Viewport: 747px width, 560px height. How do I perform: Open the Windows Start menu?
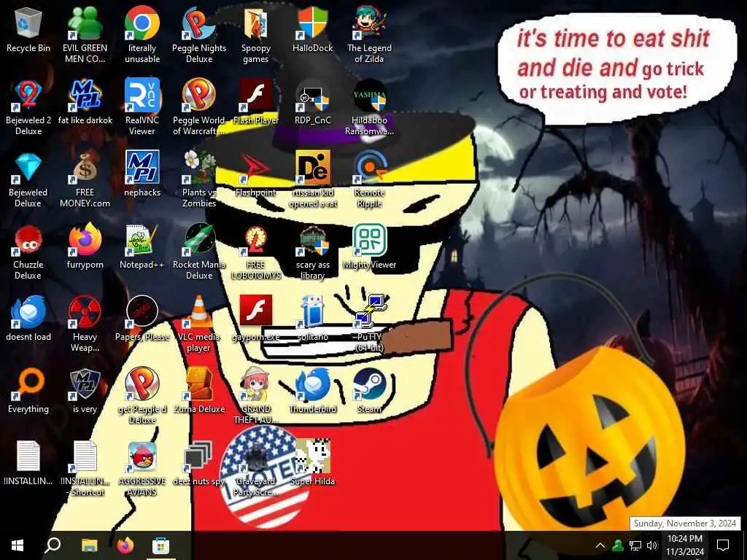(x=18, y=545)
